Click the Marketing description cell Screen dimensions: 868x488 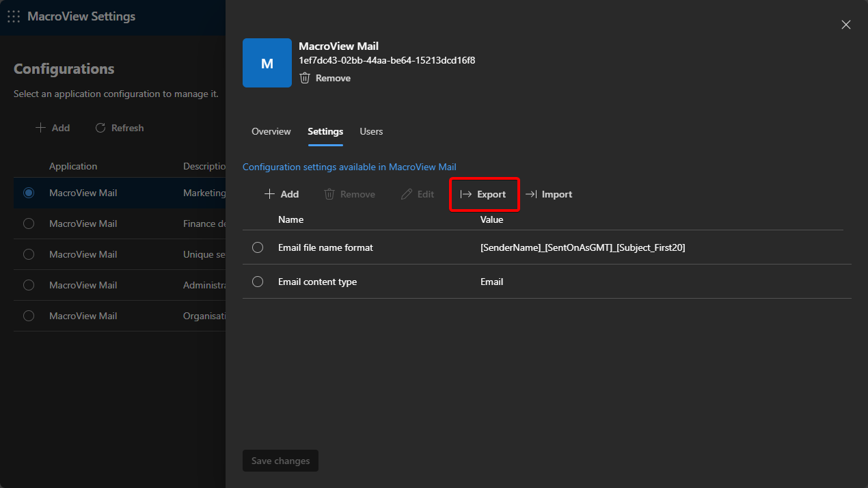pyautogui.click(x=204, y=193)
